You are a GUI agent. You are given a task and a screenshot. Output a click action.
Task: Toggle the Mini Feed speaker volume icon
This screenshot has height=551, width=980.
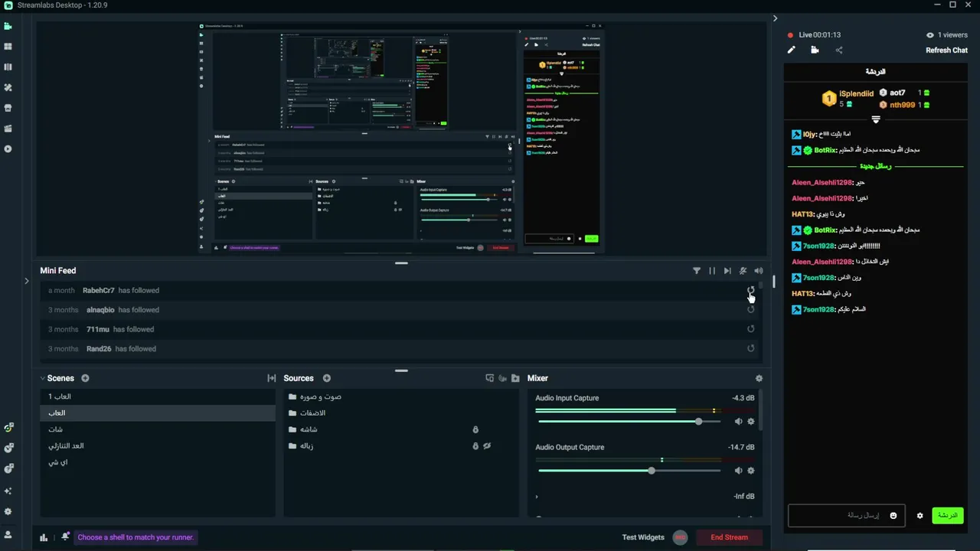tap(758, 271)
